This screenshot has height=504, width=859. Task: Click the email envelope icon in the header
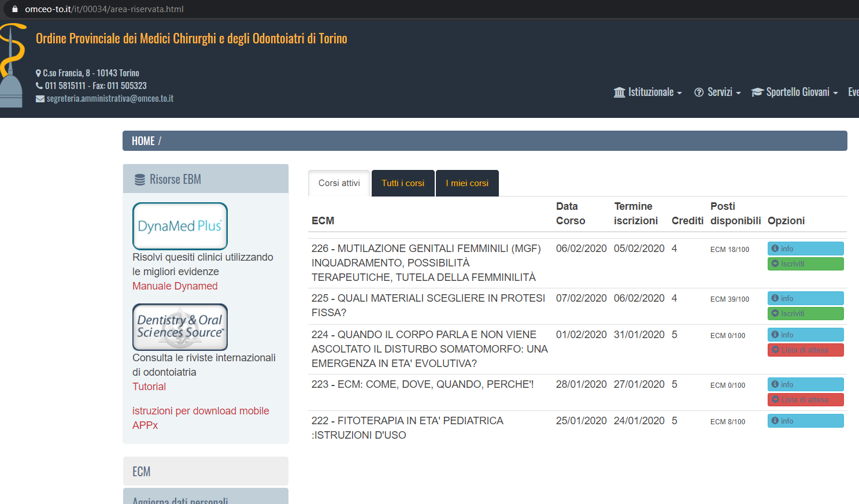40,99
